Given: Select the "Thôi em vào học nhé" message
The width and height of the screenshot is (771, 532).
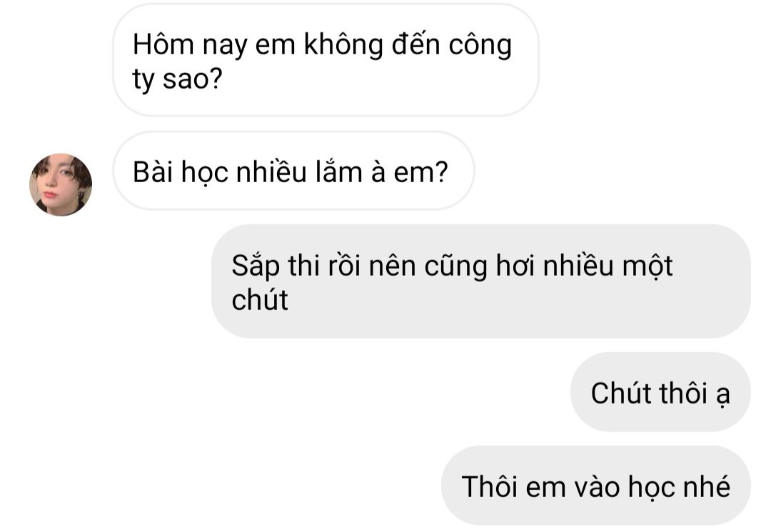Looking at the screenshot, I should point(596,486).
